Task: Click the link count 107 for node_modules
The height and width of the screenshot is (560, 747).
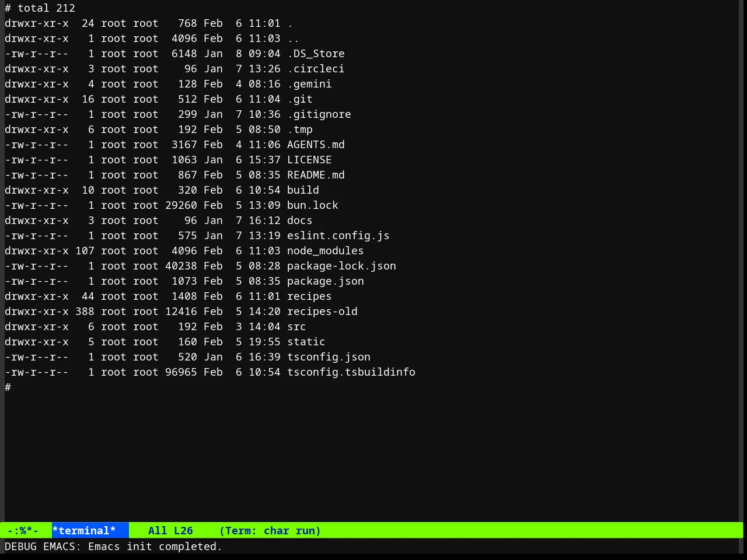Action: pos(85,251)
